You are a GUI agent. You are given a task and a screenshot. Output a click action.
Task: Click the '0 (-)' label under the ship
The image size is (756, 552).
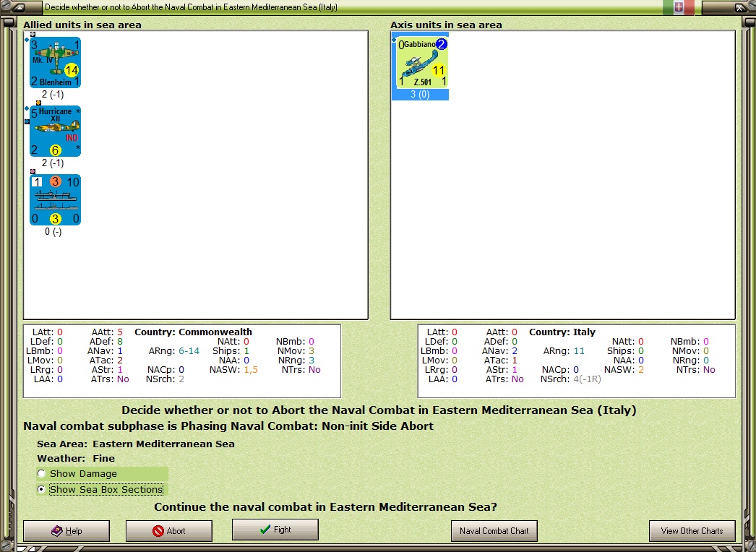(x=53, y=231)
